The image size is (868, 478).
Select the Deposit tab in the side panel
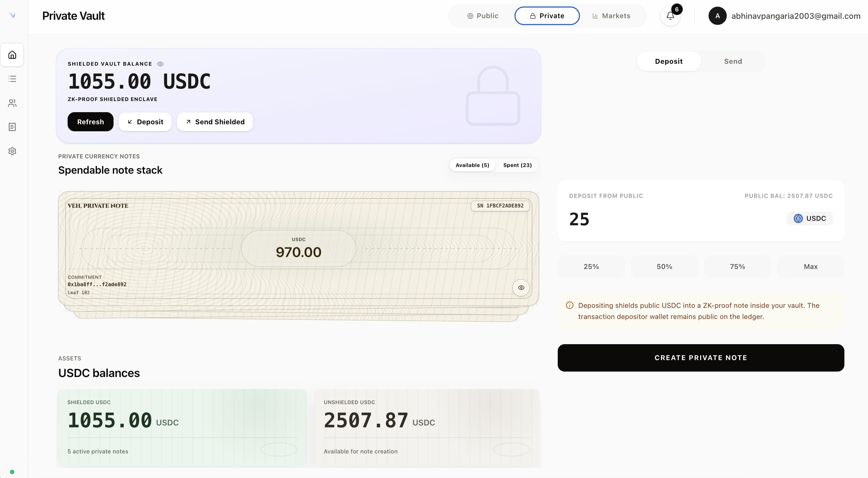tap(668, 61)
